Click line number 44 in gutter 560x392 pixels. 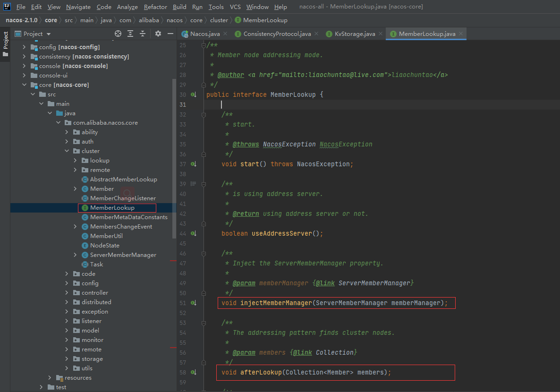click(183, 234)
